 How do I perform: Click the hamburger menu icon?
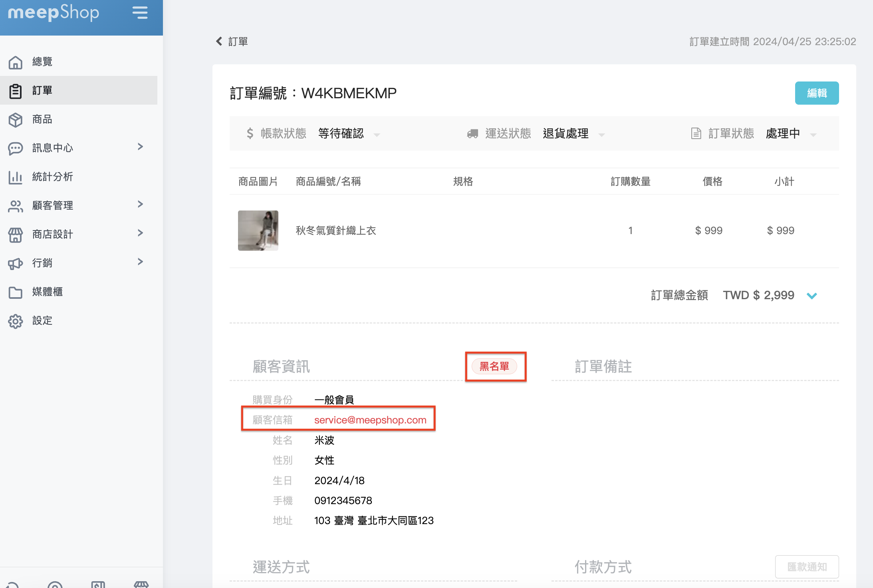140,13
